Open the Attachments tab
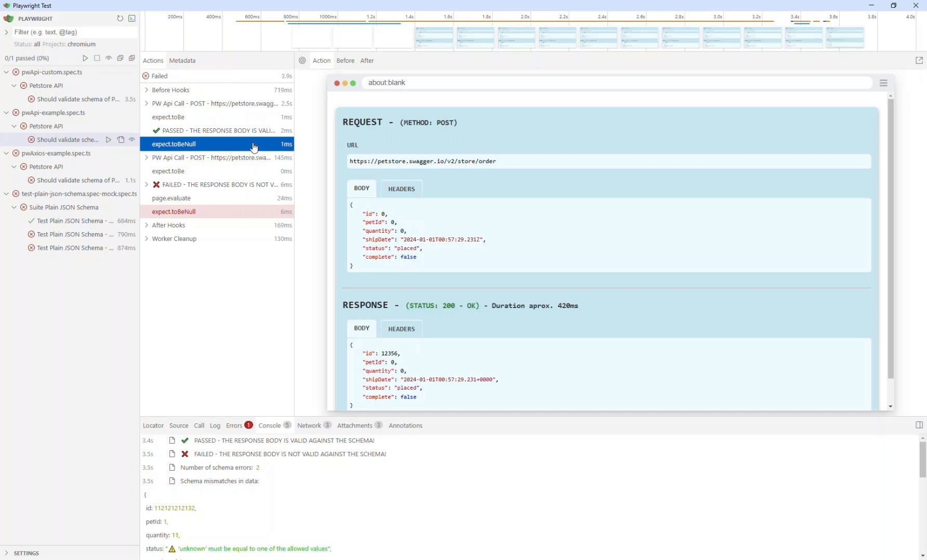This screenshot has height=560, width=927. click(360, 425)
